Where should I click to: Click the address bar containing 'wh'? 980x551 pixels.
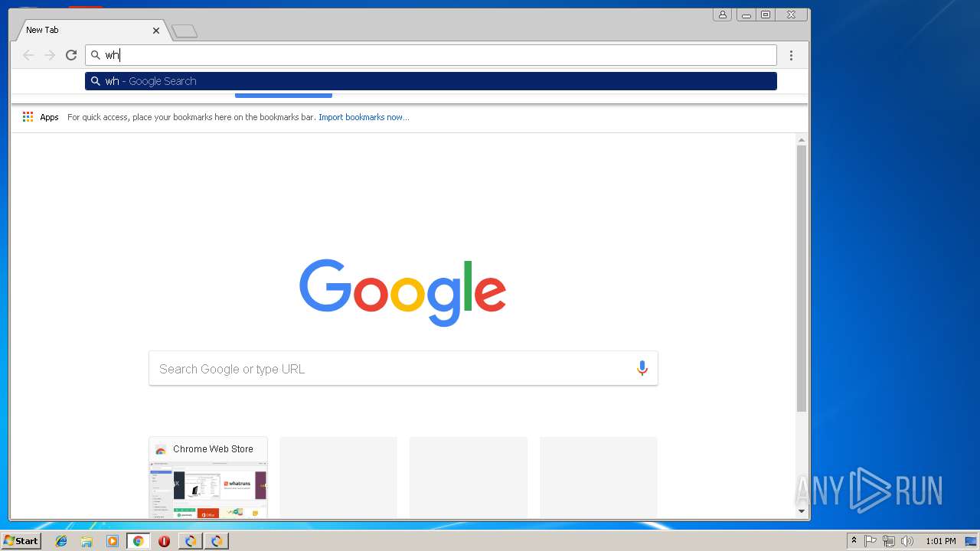point(431,55)
